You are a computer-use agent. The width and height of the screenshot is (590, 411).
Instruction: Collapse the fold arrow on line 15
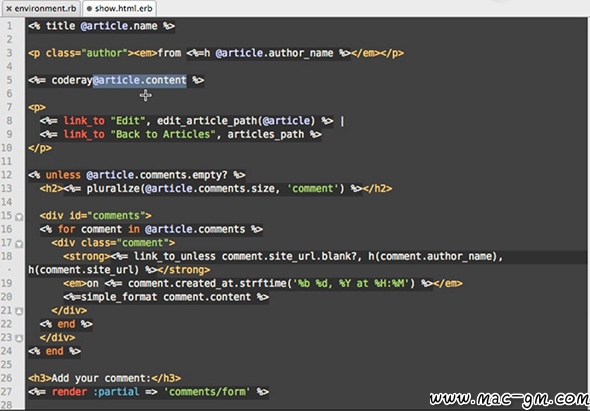(x=19, y=217)
